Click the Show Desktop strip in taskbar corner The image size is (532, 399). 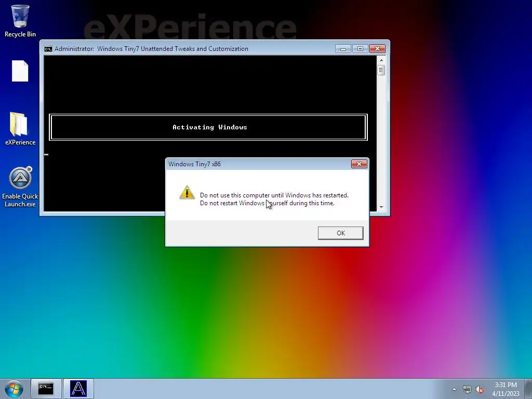528,389
